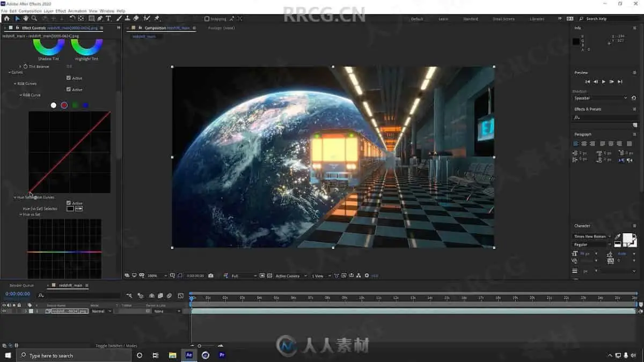Select the Puppet Pin tool
This screenshot has height=362, width=644.
coord(157,18)
